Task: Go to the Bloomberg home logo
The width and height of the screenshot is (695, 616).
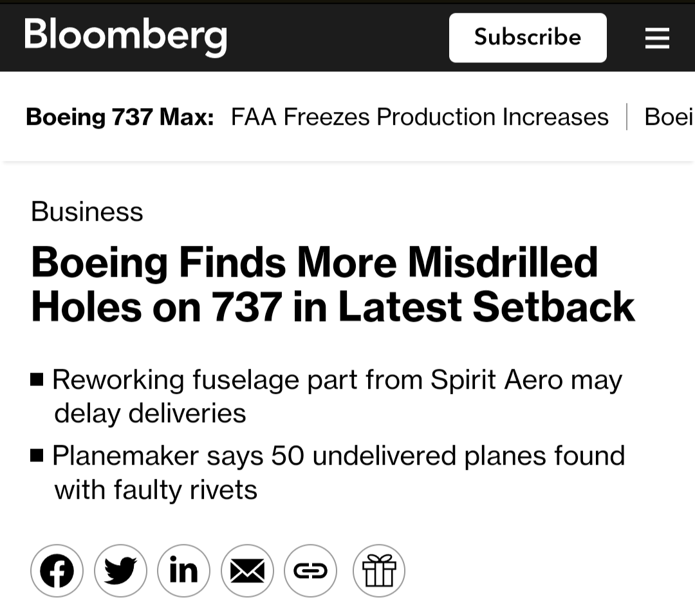Action: click(125, 35)
